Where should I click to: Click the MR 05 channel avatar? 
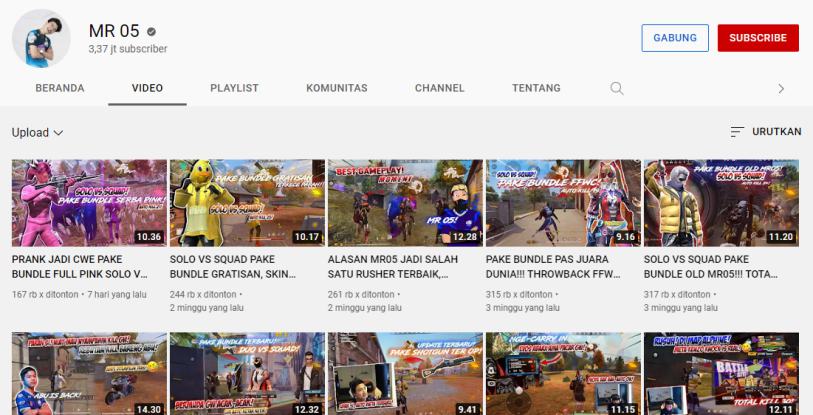pyautogui.click(x=41, y=38)
